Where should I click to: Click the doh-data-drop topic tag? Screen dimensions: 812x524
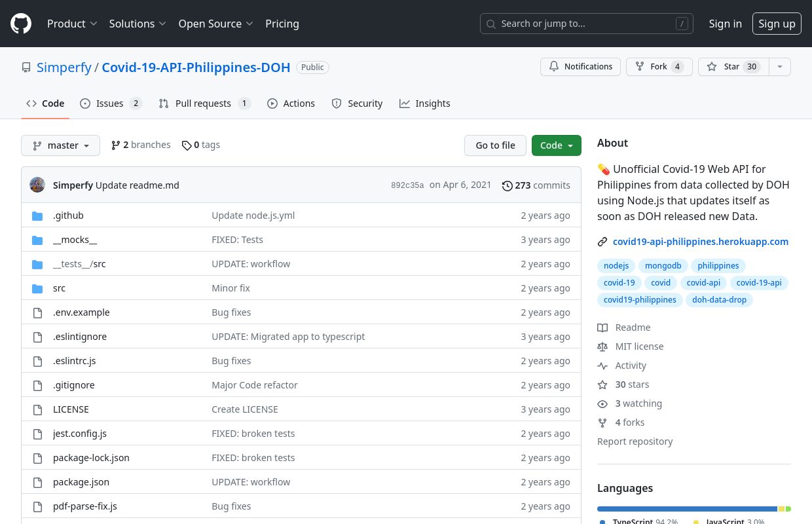coord(719,300)
